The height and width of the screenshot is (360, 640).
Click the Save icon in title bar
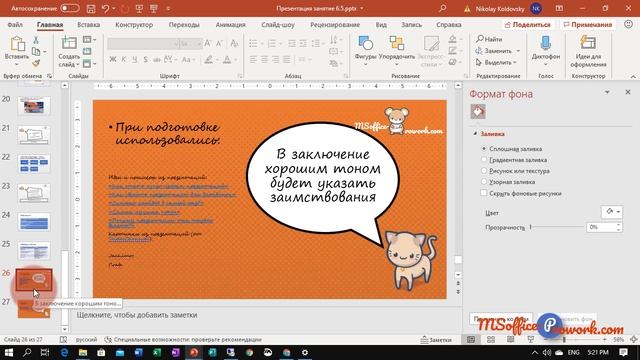[91, 9]
